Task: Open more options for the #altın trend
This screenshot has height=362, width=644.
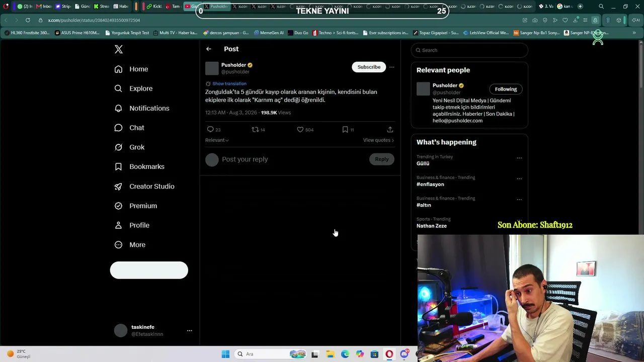Action: click(x=519, y=199)
